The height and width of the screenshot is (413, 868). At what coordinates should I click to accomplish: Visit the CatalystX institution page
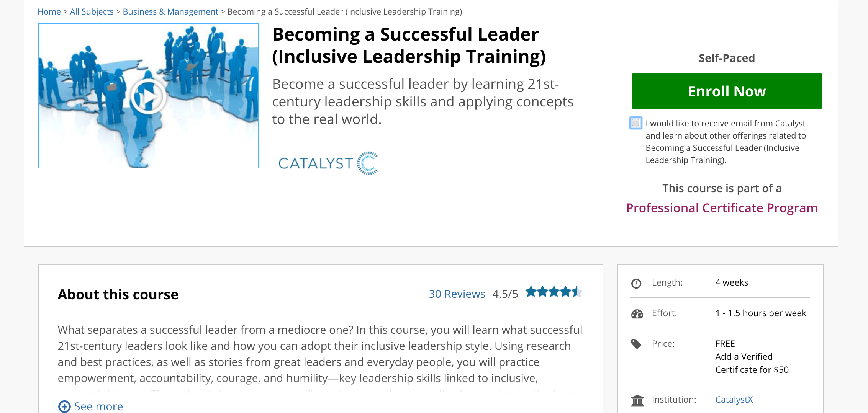734,400
